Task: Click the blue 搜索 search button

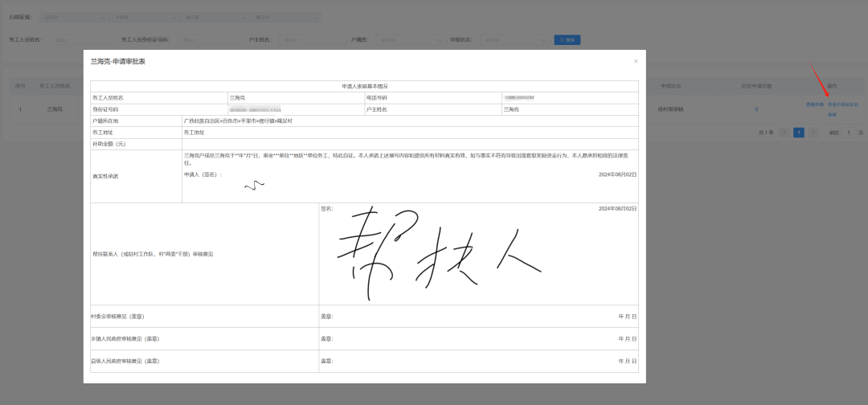Action: point(567,39)
